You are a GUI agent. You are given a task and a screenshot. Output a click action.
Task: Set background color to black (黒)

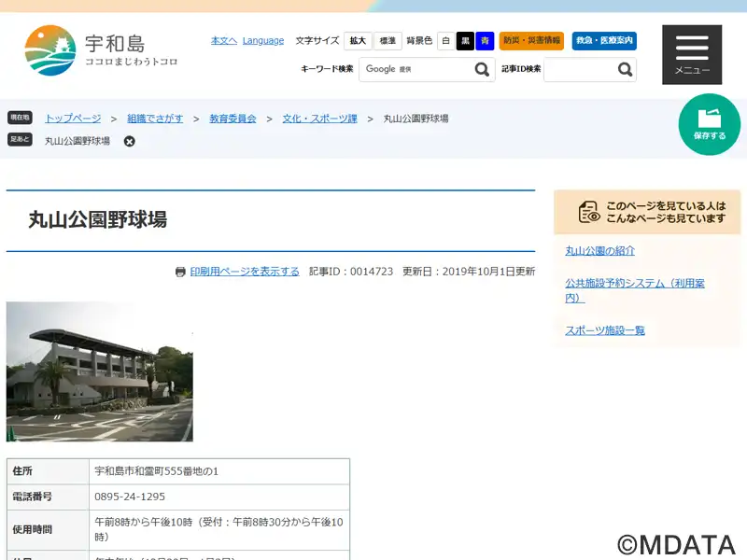pos(465,41)
